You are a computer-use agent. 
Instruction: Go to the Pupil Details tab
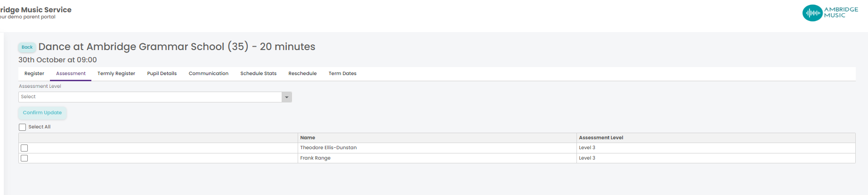tap(162, 74)
